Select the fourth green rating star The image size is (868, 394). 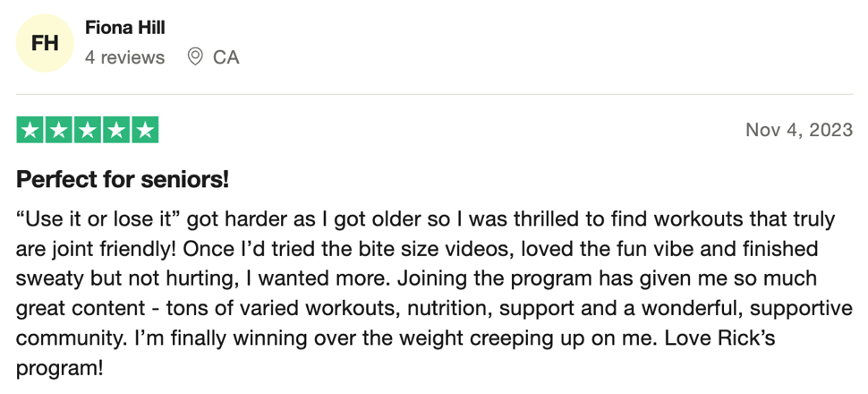pyautogui.click(x=116, y=130)
